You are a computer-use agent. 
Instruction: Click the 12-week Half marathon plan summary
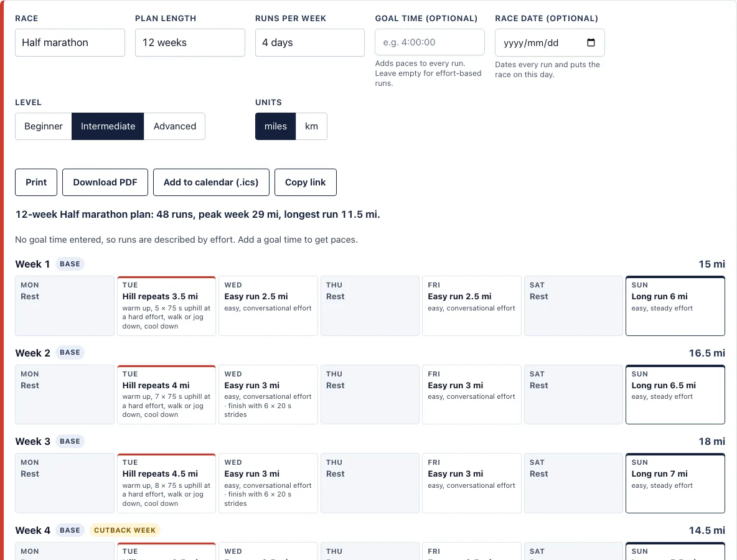point(197,214)
